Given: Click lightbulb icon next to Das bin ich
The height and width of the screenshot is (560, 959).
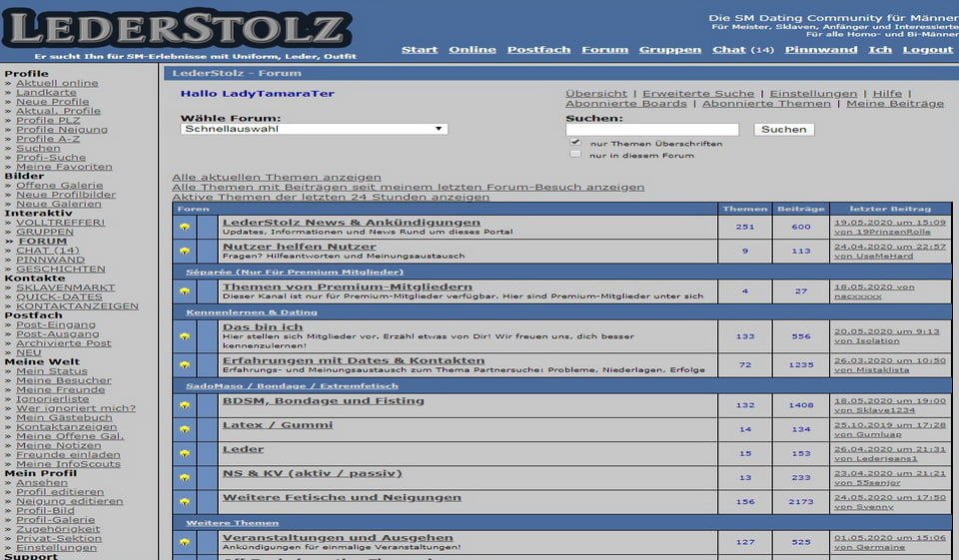Looking at the screenshot, I should pos(184,336).
